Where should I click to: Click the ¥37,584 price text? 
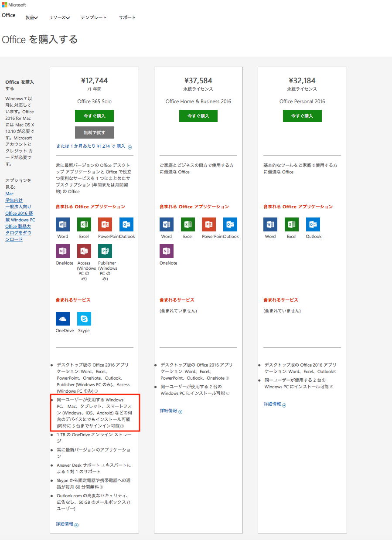[x=198, y=81]
